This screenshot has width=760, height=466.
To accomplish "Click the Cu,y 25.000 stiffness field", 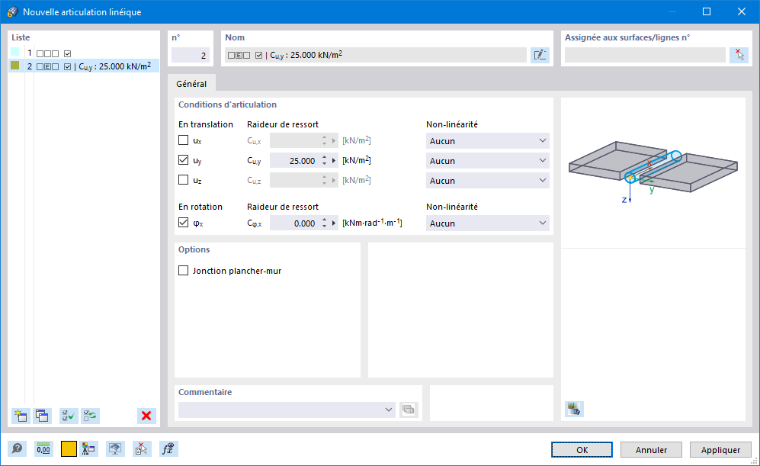I will point(295,161).
